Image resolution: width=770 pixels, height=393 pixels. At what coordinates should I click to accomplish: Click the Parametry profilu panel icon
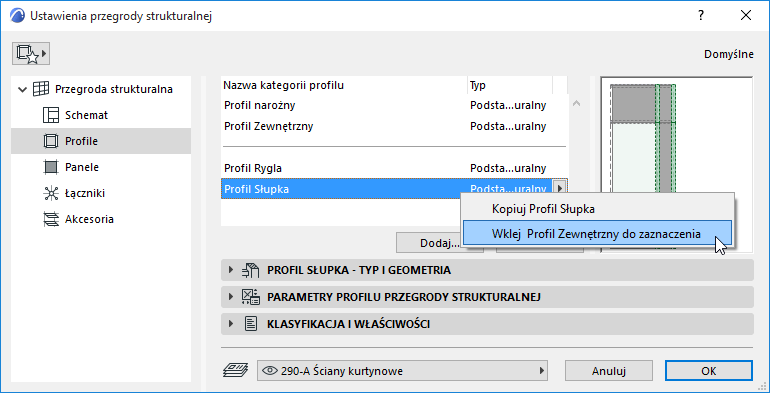click(250, 297)
